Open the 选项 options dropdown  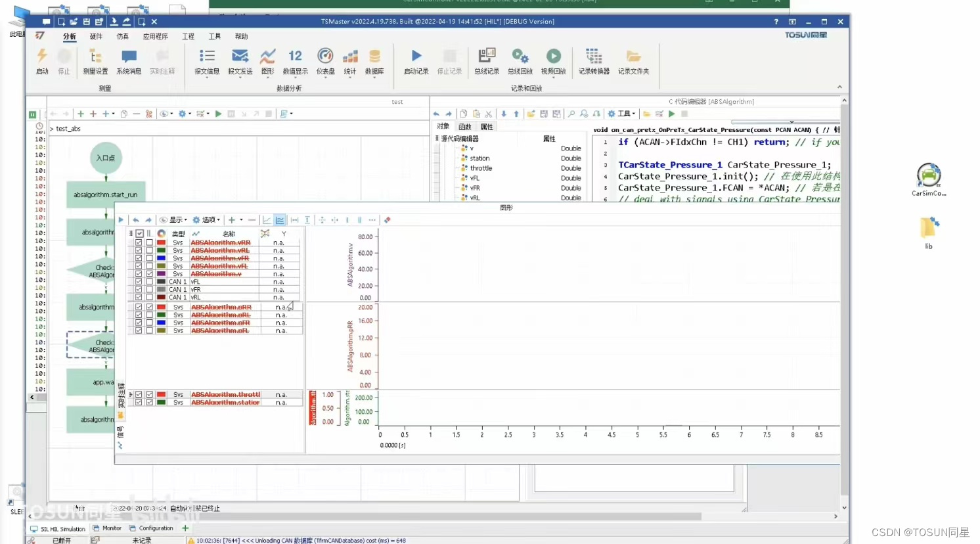coord(206,220)
